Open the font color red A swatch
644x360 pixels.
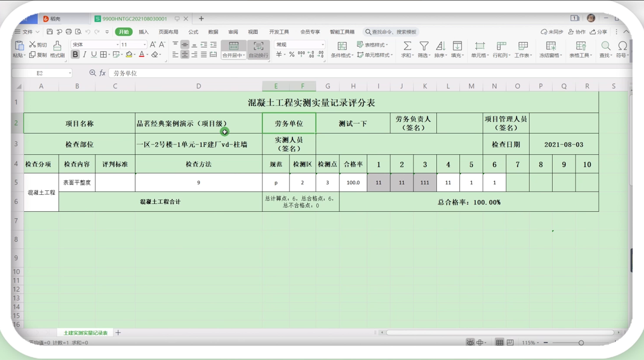[142, 55]
